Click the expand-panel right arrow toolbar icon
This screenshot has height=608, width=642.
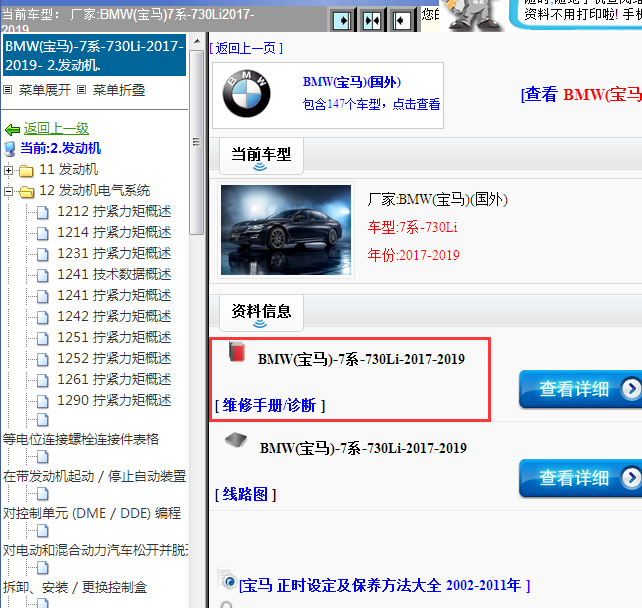[342, 20]
